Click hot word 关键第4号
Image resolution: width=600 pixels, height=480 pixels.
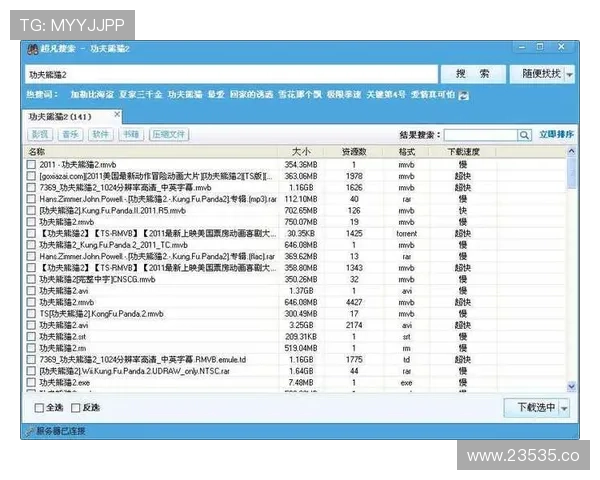(386, 95)
